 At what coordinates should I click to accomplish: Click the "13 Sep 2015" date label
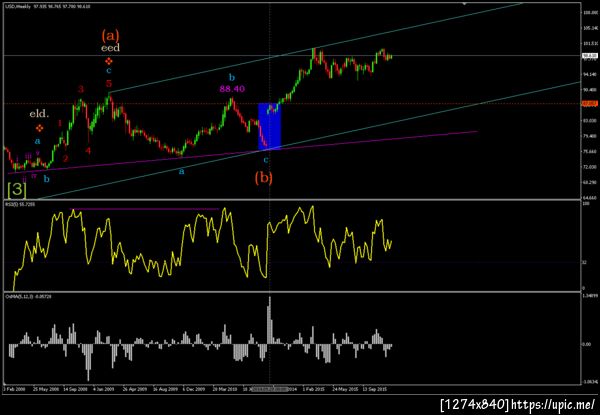[376, 389]
